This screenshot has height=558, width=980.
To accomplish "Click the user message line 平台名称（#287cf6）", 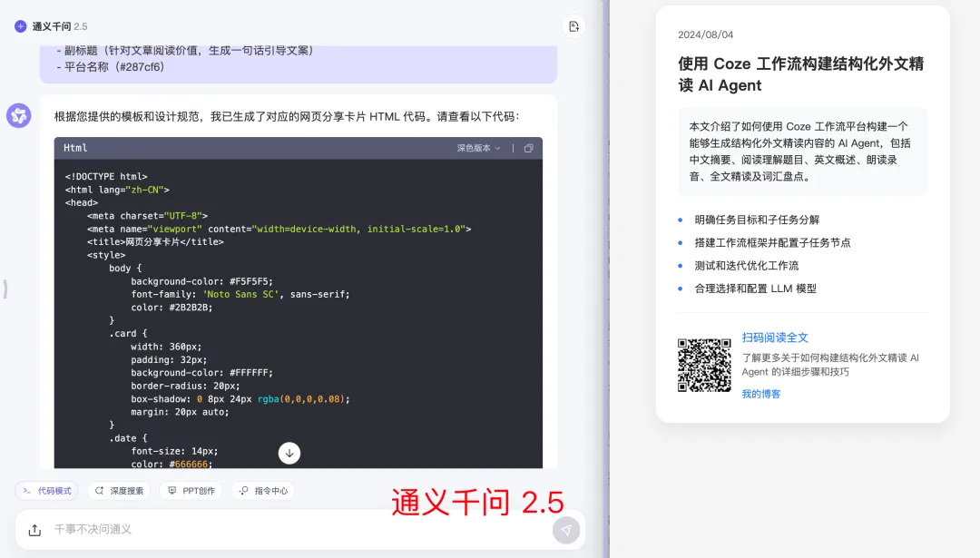I will coord(110,67).
